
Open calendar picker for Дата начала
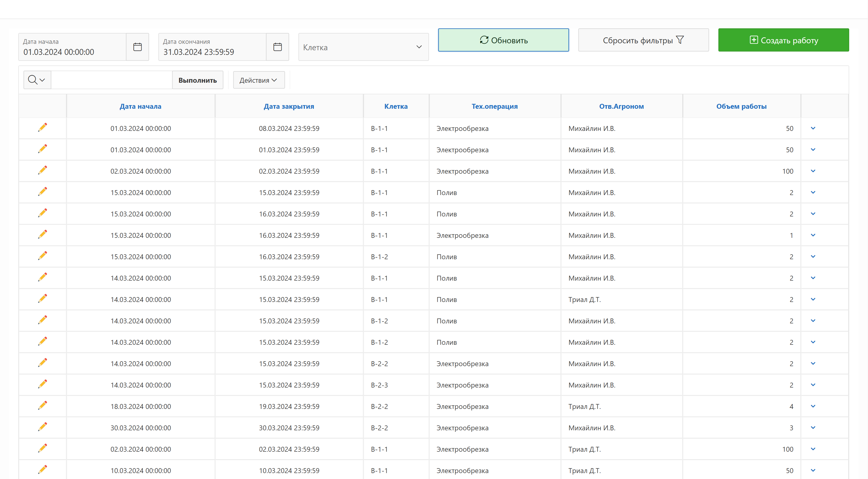tap(137, 47)
